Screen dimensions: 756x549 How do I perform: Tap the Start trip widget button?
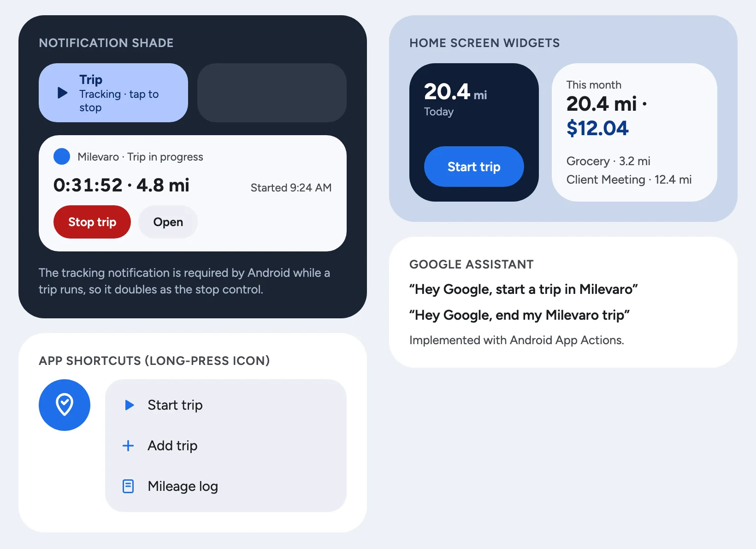pyautogui.click(x=474, y=167)
